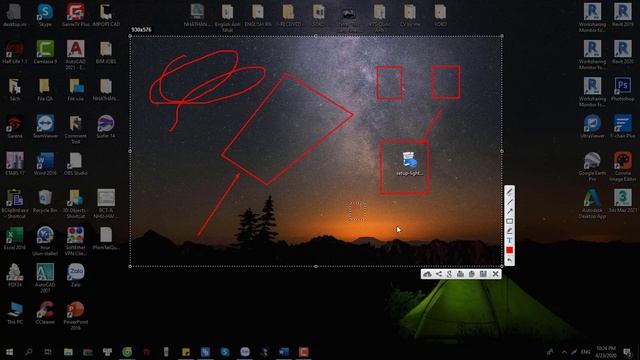Open This PC desktop icon
640x360 pixels.
[x=15, y=312]
